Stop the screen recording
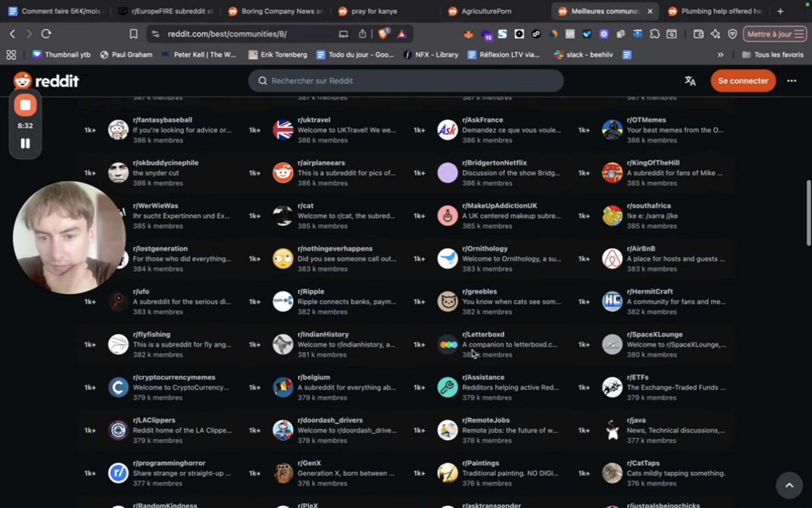 (x=25, y=105)
